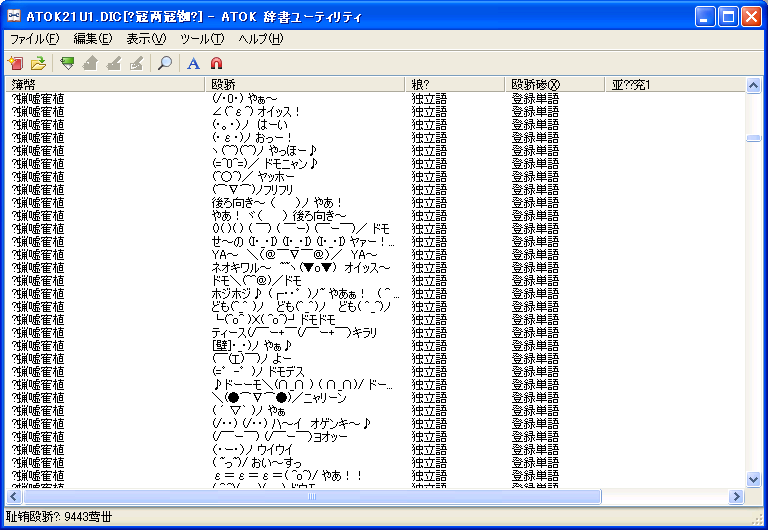
Task: Sort by the second (word) column header
Action: tap(305, 84)
